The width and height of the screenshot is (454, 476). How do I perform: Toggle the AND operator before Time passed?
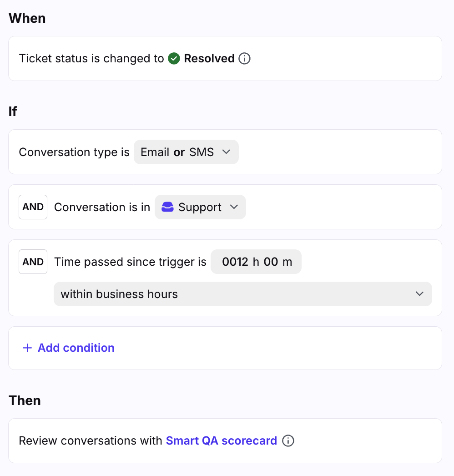click(x=33, y=262)
